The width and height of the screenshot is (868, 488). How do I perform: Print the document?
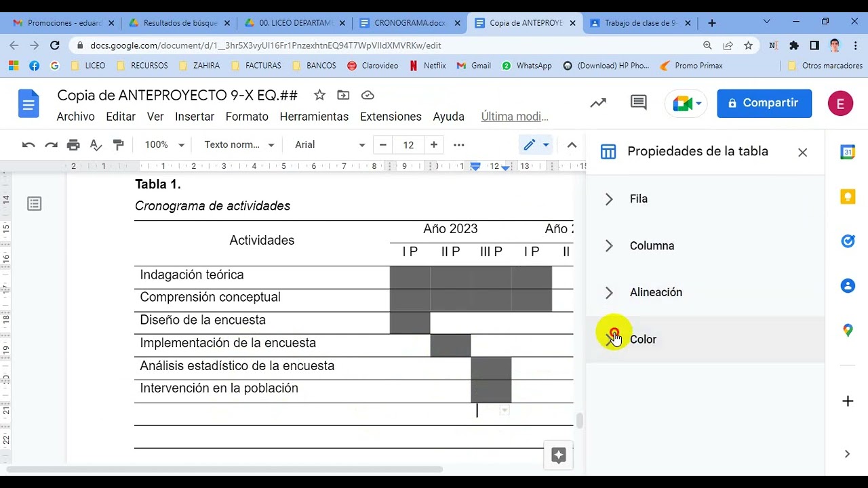coord(73,145)
